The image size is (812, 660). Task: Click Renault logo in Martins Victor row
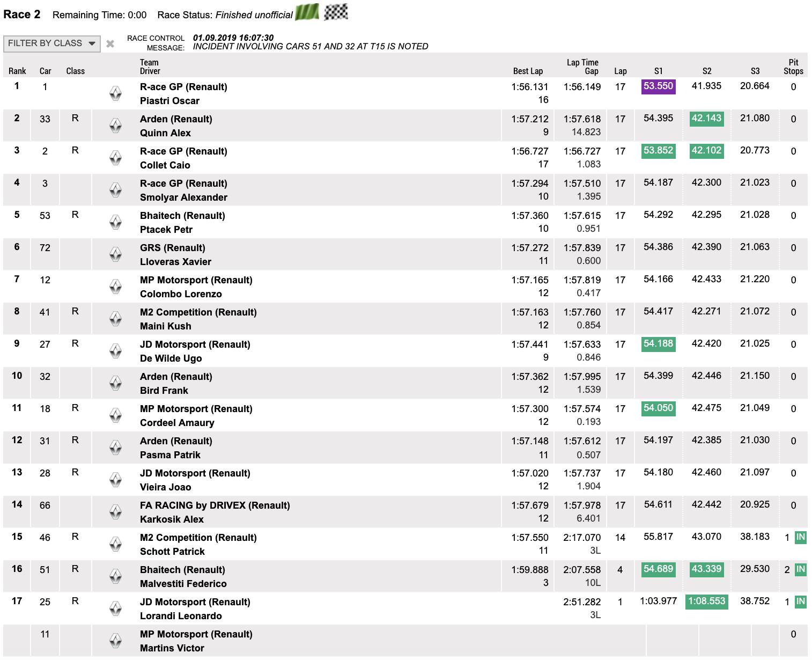(x=115, y=641)
